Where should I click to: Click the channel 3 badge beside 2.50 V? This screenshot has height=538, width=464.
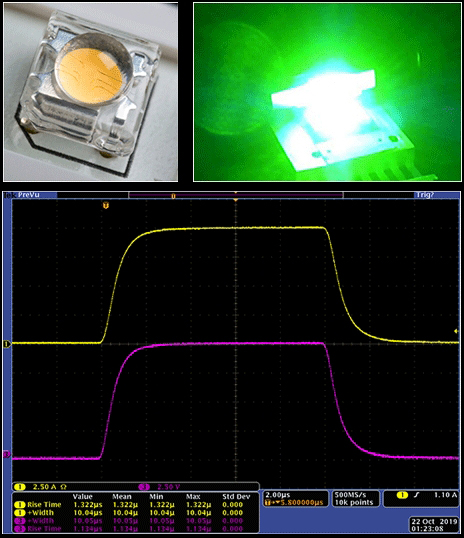144,487
